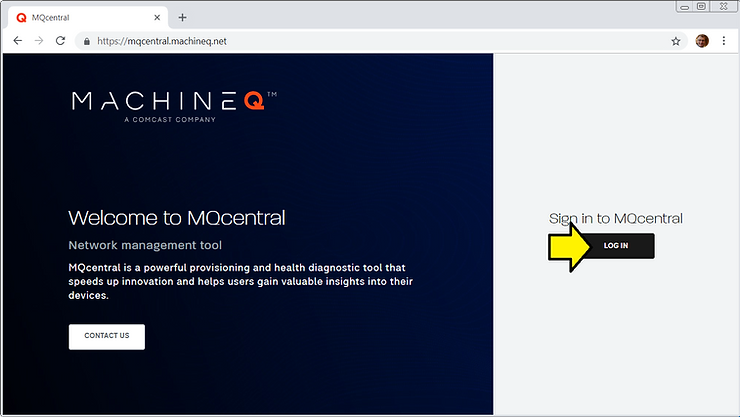Open the Chrome profile avatar

(702, 41)
